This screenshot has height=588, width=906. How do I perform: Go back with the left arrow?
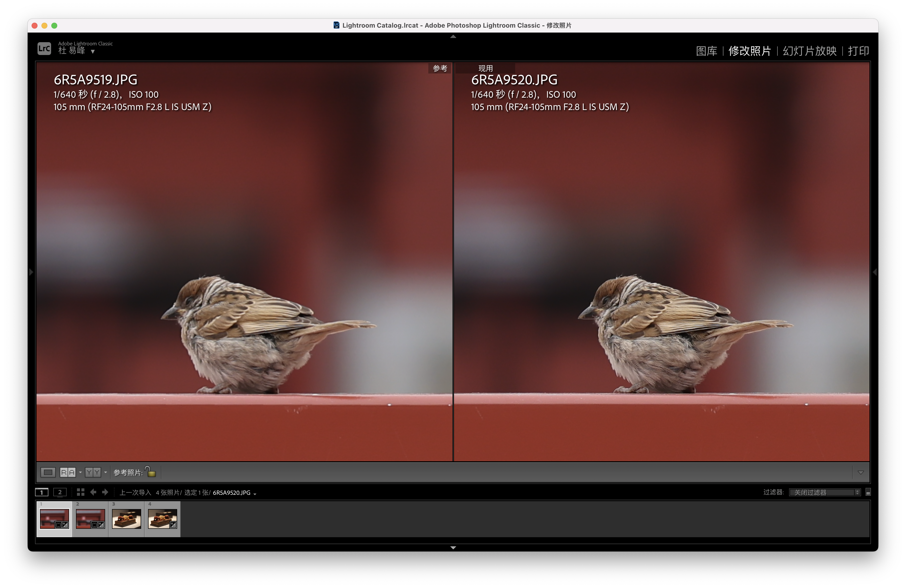click(x=93, y=492)
